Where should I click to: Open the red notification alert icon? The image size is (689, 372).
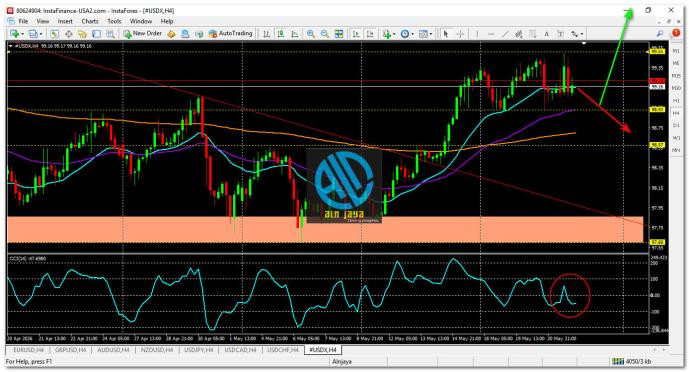(676, 33)
